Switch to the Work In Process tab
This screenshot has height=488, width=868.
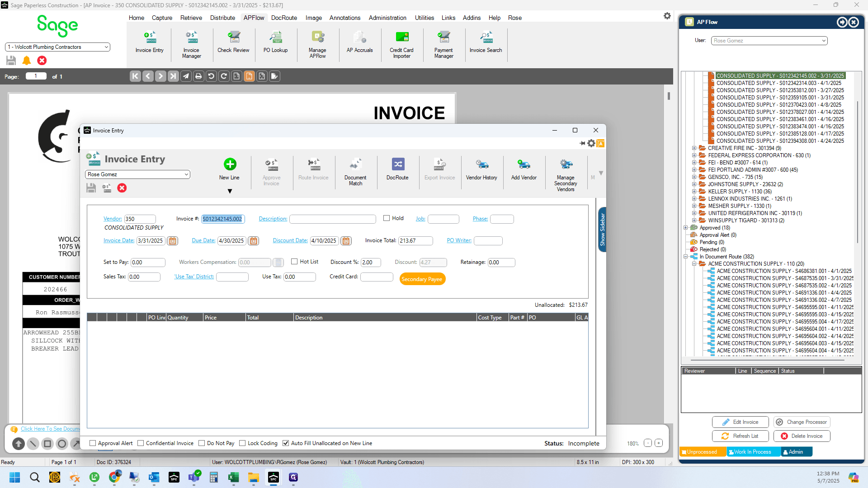(x=753, y=452)
